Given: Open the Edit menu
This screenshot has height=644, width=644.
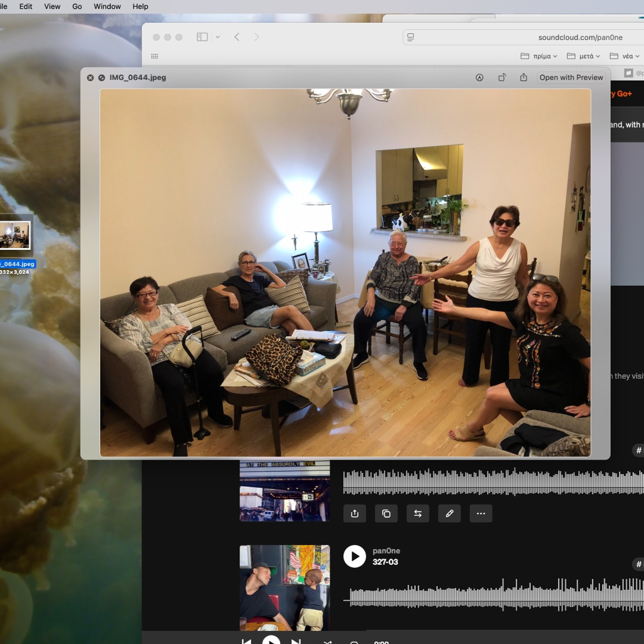Looking at the screenshot, I should point(26,6).
